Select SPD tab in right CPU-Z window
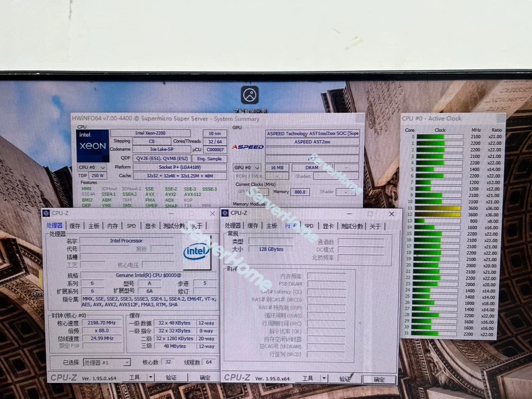The width and height of the screenshot is (532, 399). (x=308, y=226)
